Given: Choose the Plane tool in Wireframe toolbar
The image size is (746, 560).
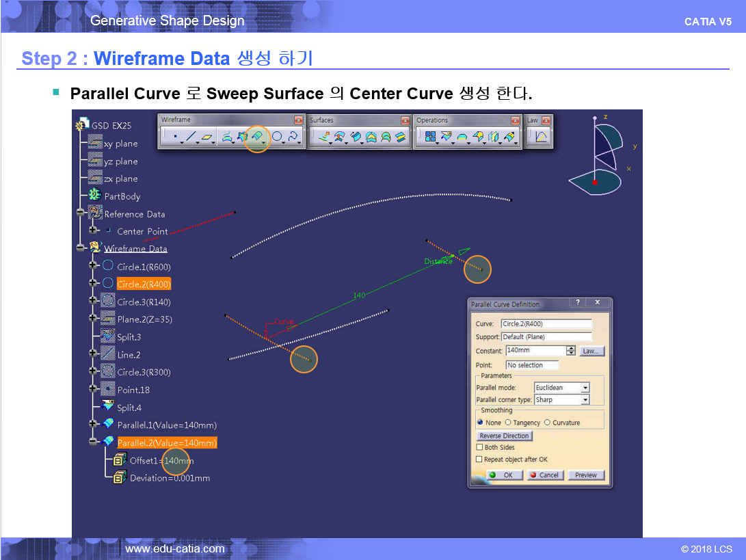Looking at the screenshot, I should tap(207, 137).
